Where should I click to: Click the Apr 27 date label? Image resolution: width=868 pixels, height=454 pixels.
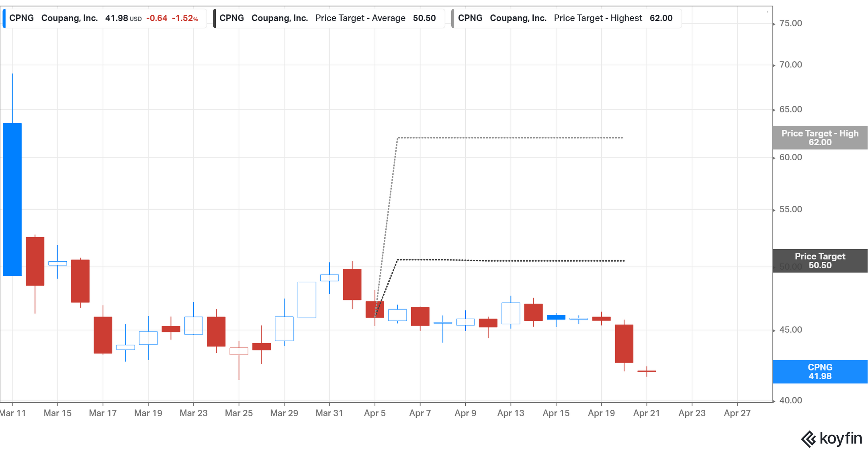(x=737, y=413)
